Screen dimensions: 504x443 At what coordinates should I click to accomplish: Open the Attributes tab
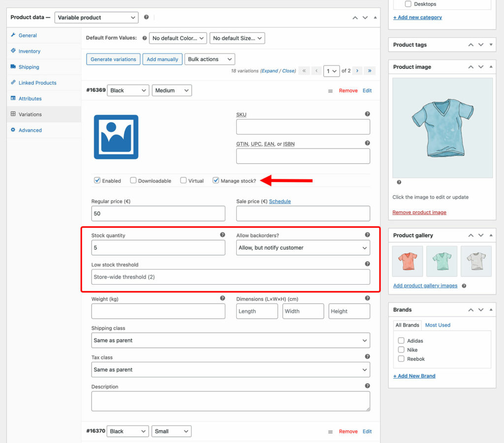[30, 98]
